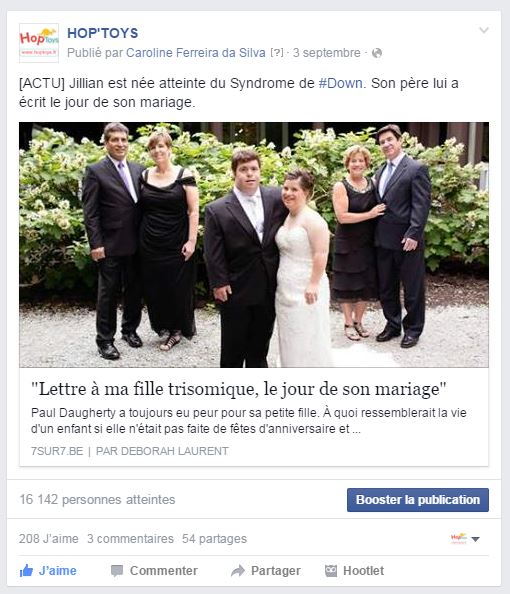Open the 3 septembre timestamp link
Viewport: 510px width, 594px height.
pyautogui.click(x=326, y=53)
